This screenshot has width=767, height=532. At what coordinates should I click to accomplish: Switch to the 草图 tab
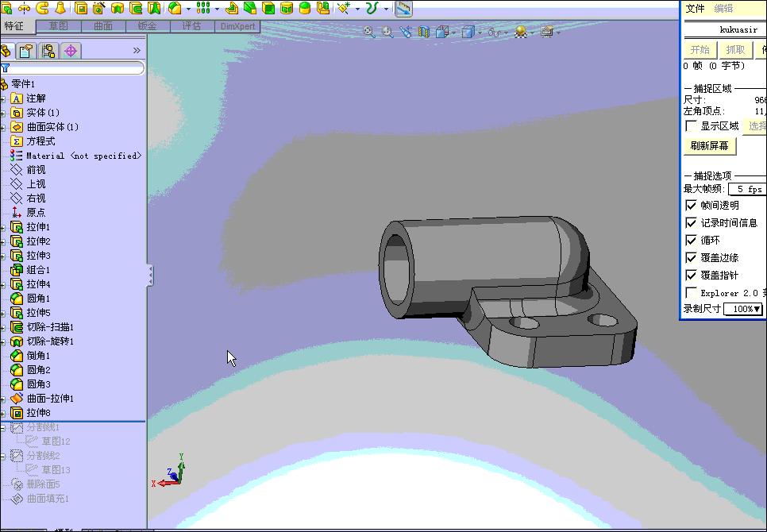click(59, 26)
